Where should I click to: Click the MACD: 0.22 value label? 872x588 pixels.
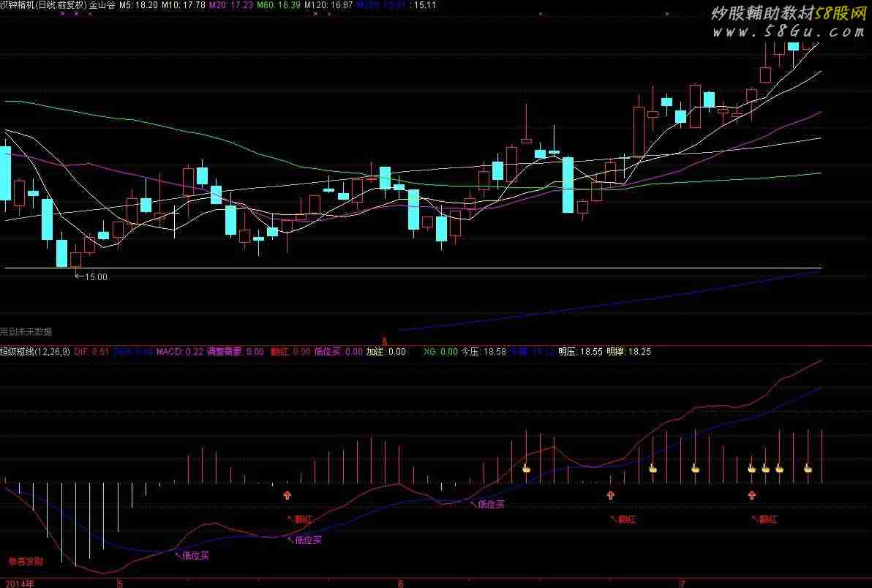[x=184, y=352]
